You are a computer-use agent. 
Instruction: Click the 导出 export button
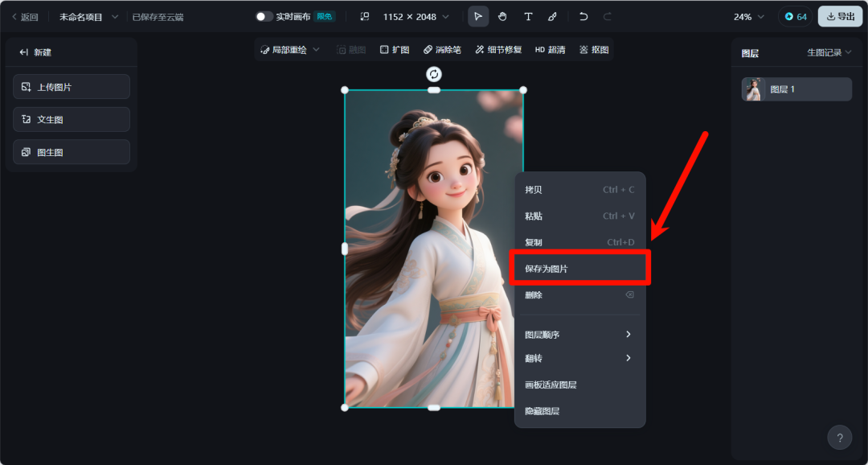click(840, 17)
